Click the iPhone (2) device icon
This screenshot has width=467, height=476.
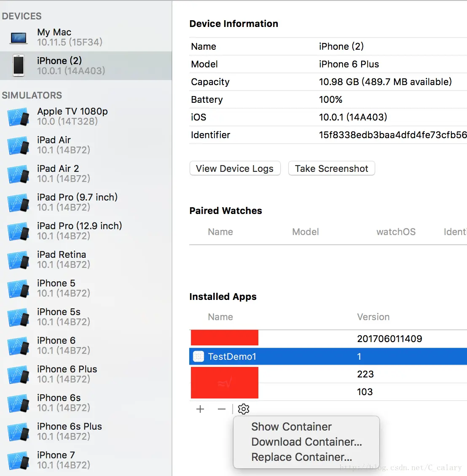[x=19, y=65]
